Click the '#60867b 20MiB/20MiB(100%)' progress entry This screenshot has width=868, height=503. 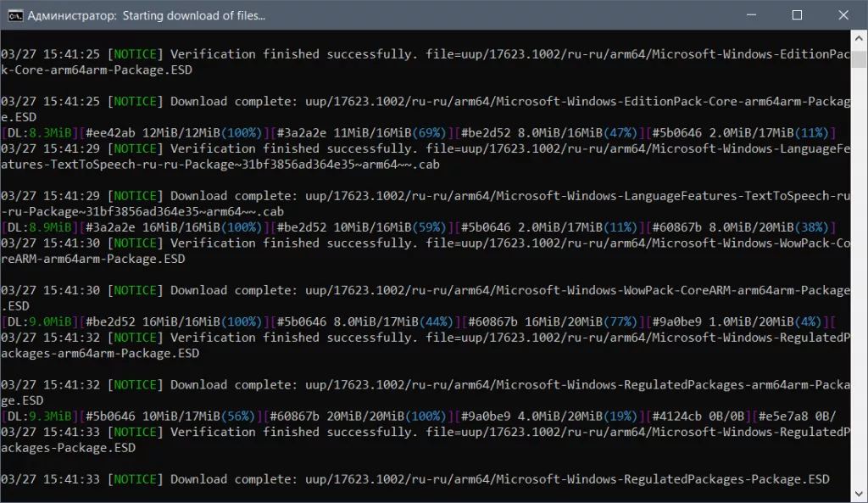[358, 416]
